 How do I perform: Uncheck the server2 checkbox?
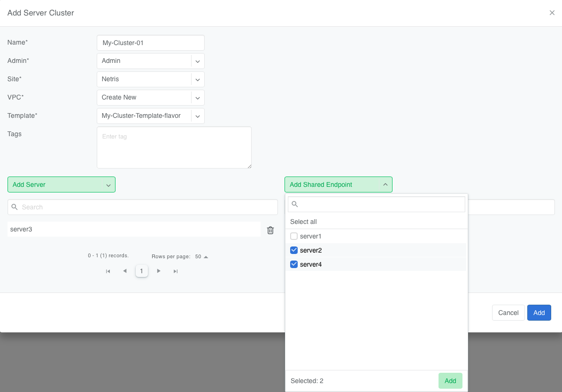click(294, 250)
